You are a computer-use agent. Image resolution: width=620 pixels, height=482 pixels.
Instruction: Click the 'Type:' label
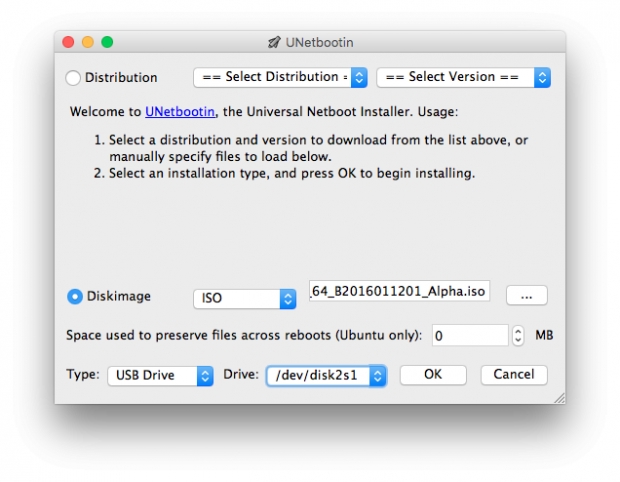point(83,374)
